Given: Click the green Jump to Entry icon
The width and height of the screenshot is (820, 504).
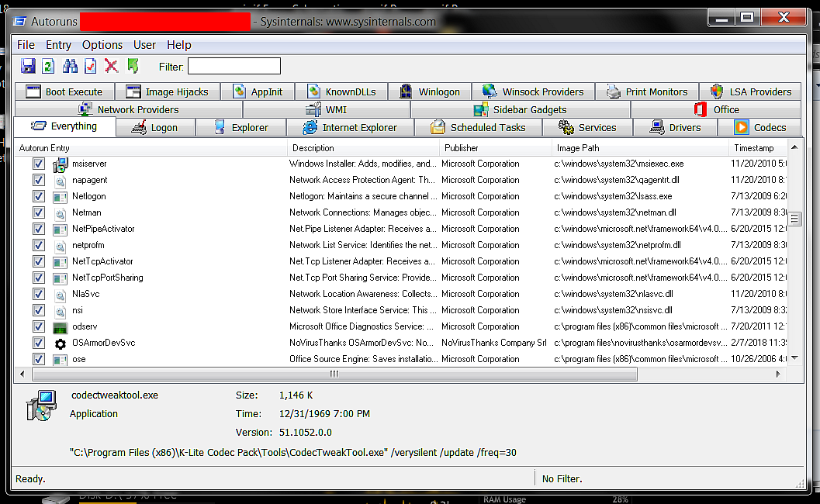Looking at the screenshot, I should [133, 66].
